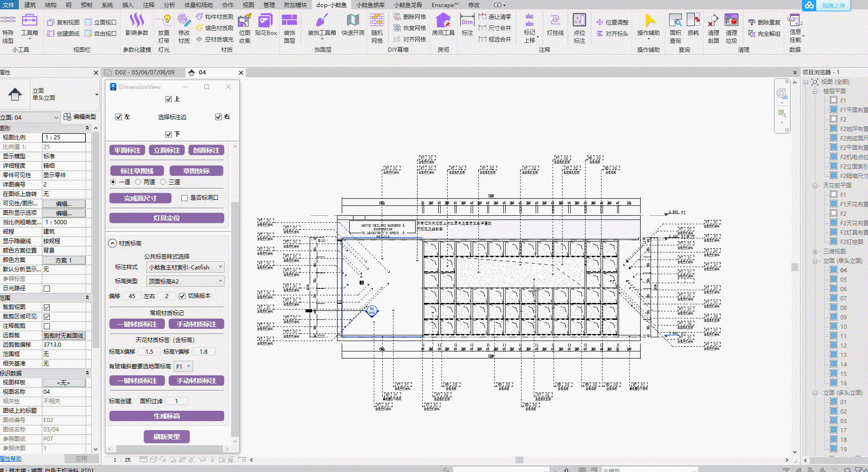Click the 灯具定位 button
Screen dimensions: 868x472
point(167,218)
